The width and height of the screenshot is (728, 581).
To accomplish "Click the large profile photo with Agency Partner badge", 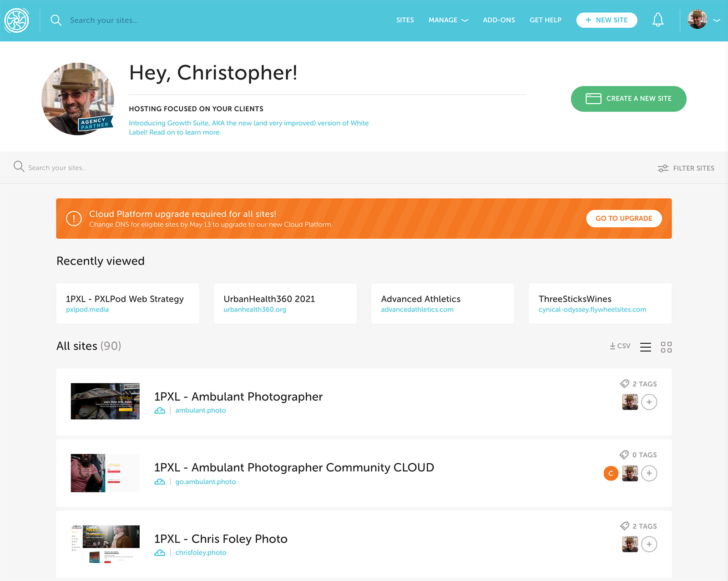I will [x=78, y=99].
